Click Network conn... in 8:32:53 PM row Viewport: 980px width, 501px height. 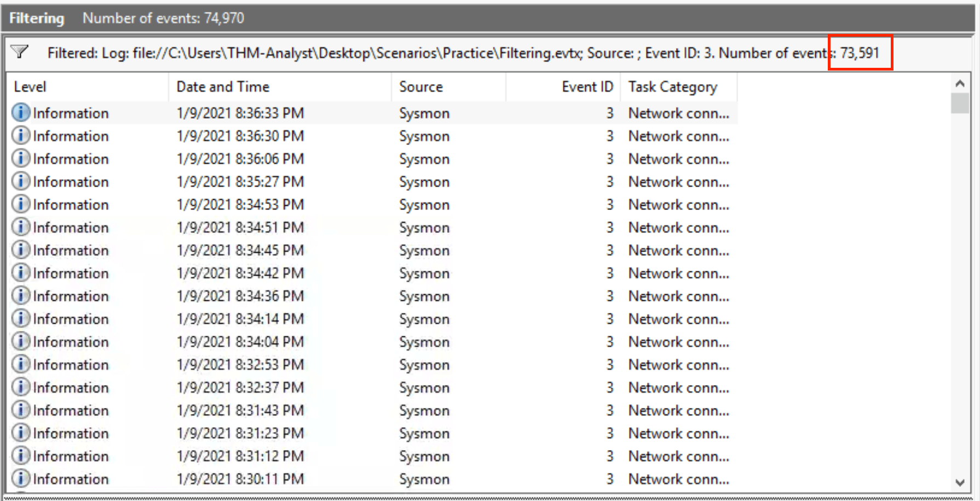tap(679, 364)
